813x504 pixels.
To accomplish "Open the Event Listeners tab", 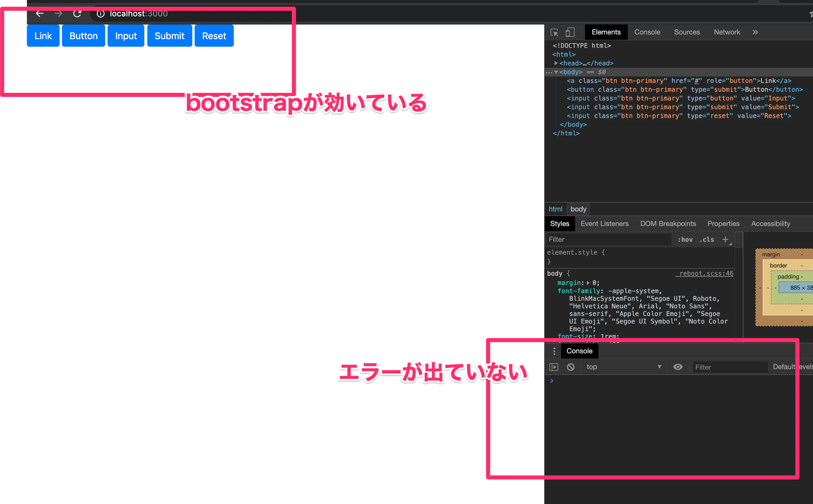I will pyautogui.click(x=605, y=224).
